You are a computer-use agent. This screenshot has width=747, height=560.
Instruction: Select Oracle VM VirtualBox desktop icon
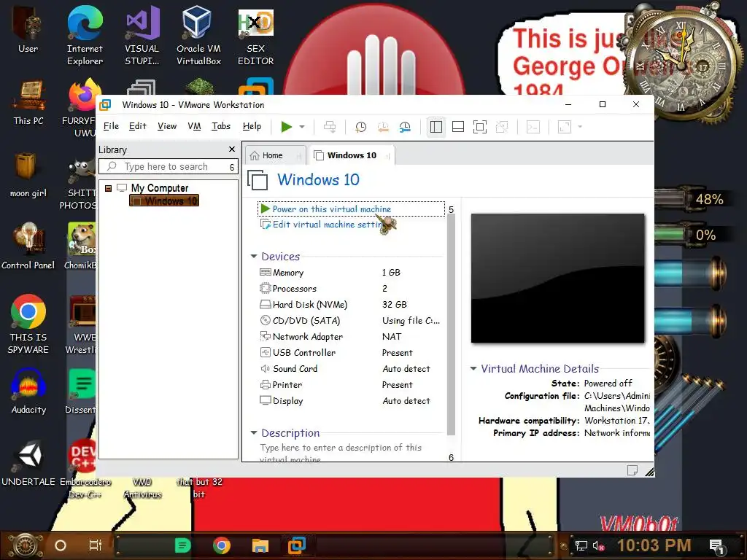198,36
